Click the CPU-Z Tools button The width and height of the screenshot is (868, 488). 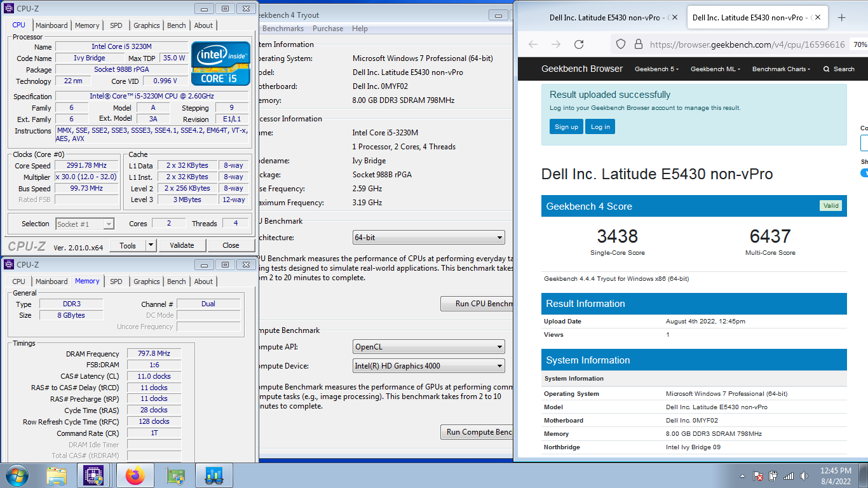tap(128, 245)
